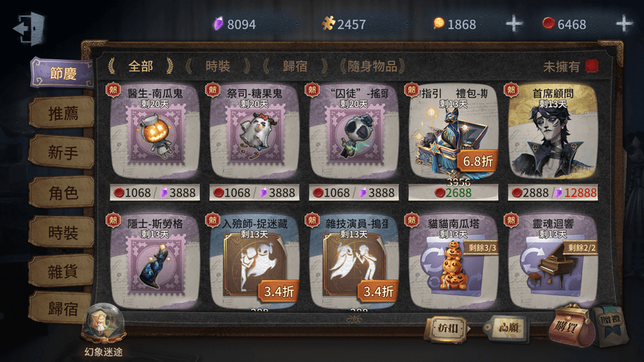The height and width of the screenshot is (362, 644).
Task: Open the 雜貨 sidebar category
Action: [x=62, y=271]
